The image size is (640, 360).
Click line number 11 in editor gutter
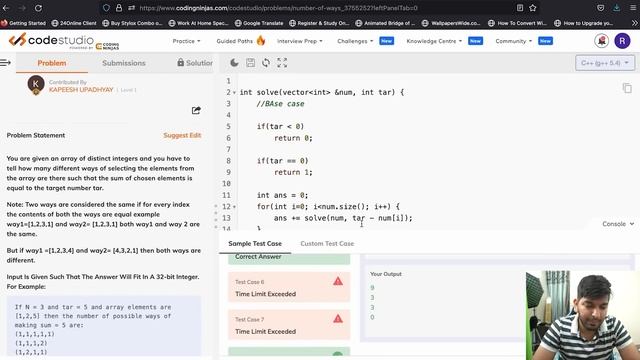coord(227,195)
